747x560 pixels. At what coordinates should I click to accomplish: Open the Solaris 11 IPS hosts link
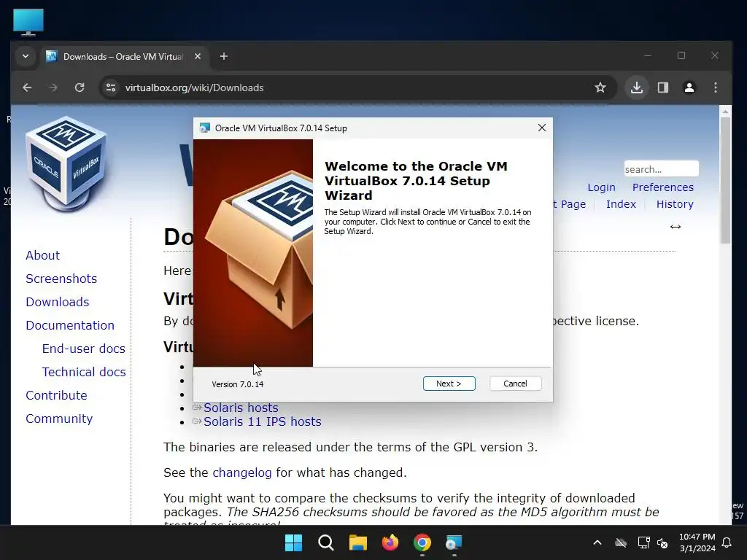tap(263, 421)
